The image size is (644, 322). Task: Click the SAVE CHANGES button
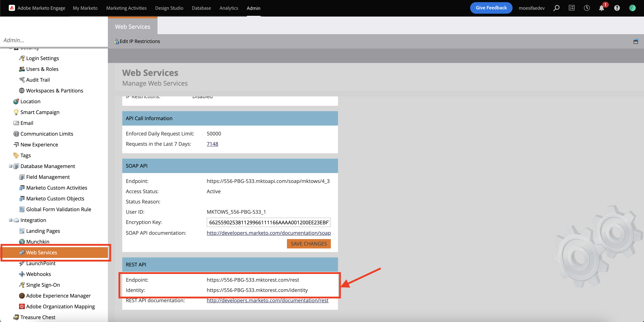pos(309,244)
